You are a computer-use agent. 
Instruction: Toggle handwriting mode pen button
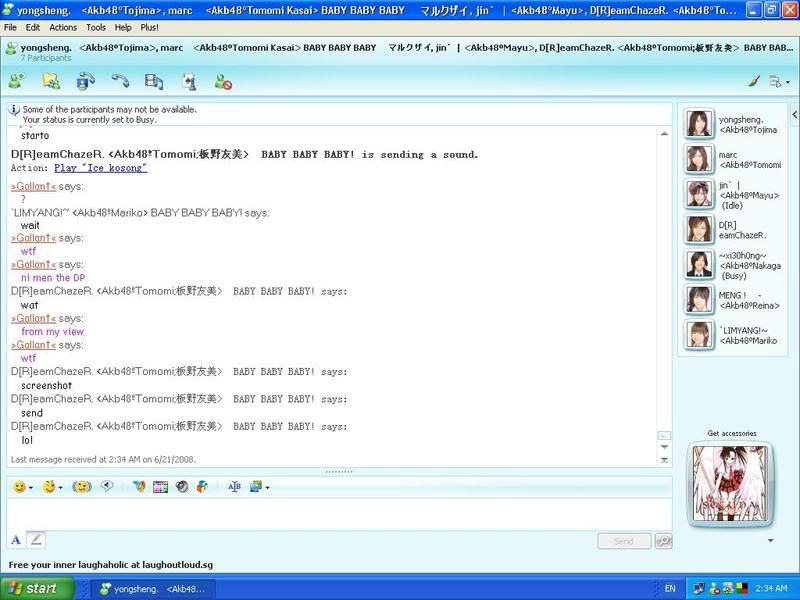[36, 540]
